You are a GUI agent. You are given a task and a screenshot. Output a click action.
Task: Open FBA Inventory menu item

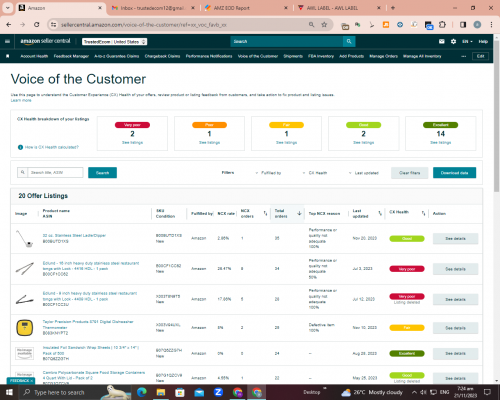coord(321,56)
